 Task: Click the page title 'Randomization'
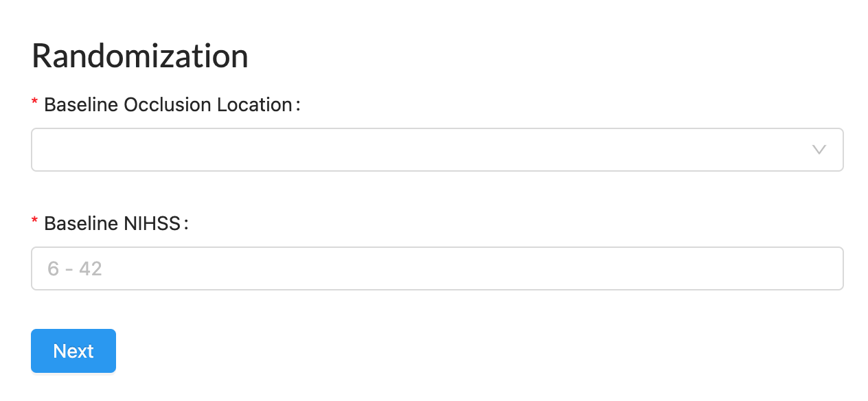coord(140,56)
